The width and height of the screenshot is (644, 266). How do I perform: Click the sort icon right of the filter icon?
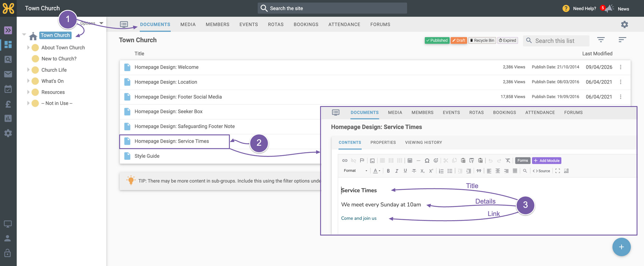coord(622,40)
